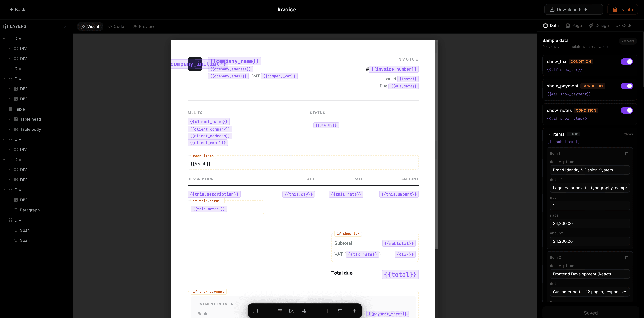Click the Delete button in the top bar
Viewport: 644px width, 318px height.
click(x=622, y=9)
